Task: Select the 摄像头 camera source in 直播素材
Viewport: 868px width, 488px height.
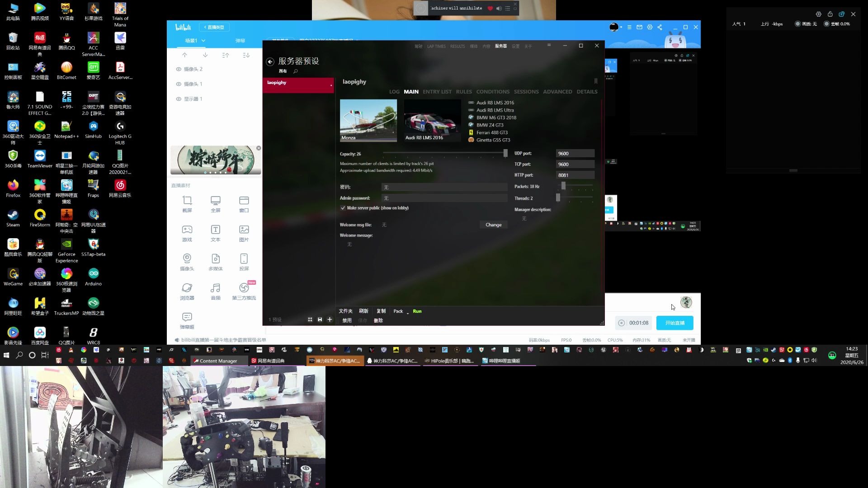Action: (x=187, y=261)
